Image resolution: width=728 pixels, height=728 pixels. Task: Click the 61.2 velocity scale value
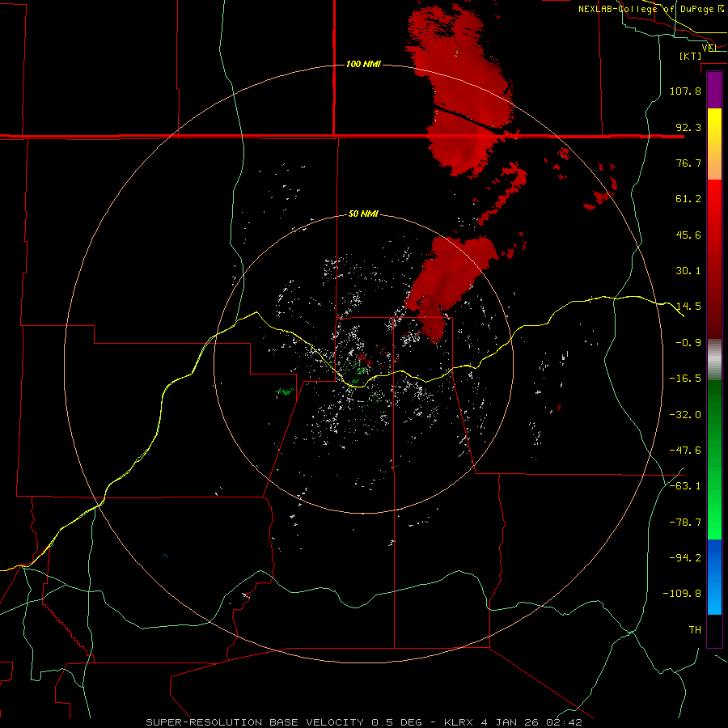click(x=688, y=199)
